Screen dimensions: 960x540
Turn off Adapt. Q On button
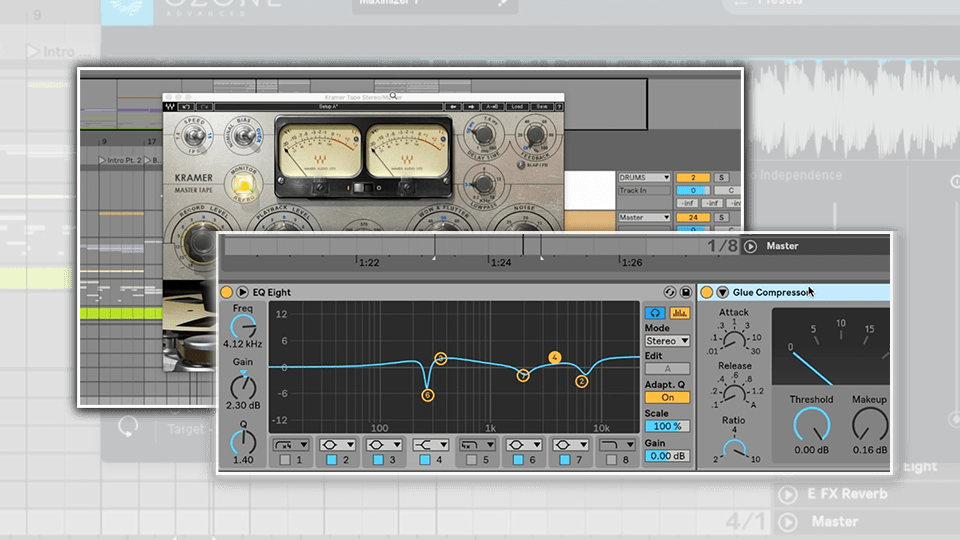(x=667, y=397)
